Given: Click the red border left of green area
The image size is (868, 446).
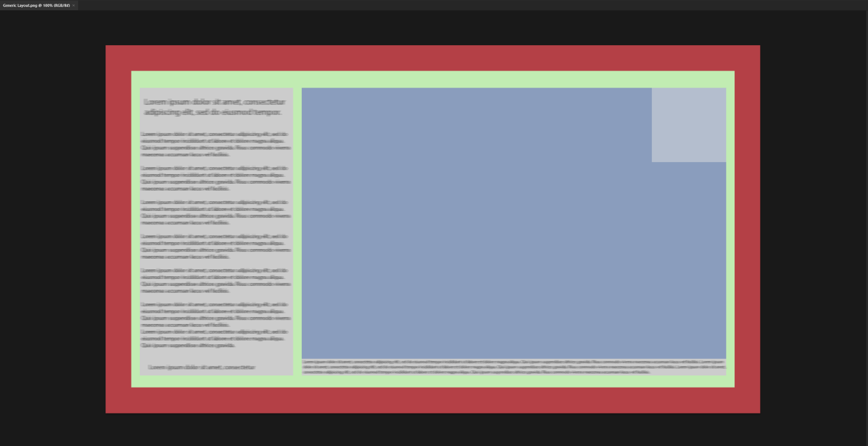Looking at the screenshot, I should (x=118, y=229).
